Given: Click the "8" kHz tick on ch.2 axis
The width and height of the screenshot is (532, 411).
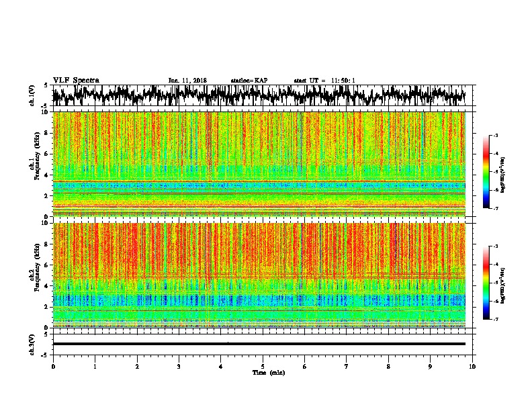Looking at the screenshot, I should pos(48,244).
